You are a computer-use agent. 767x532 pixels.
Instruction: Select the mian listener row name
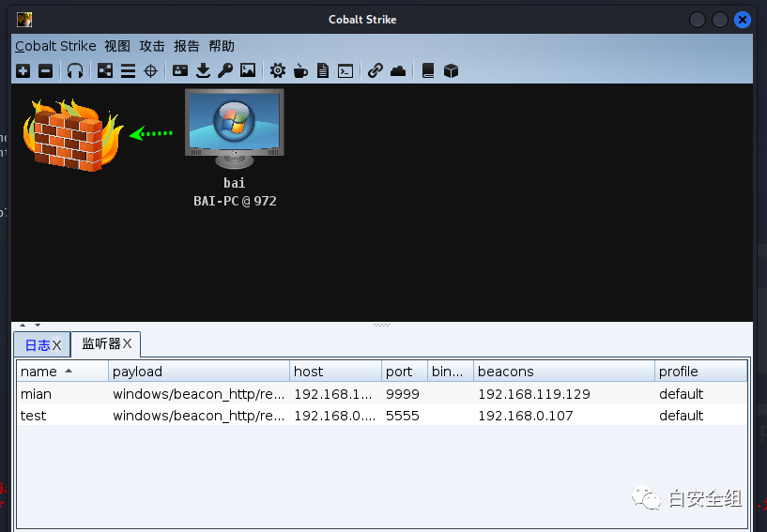pyautogui.click(x=36, y=394)
